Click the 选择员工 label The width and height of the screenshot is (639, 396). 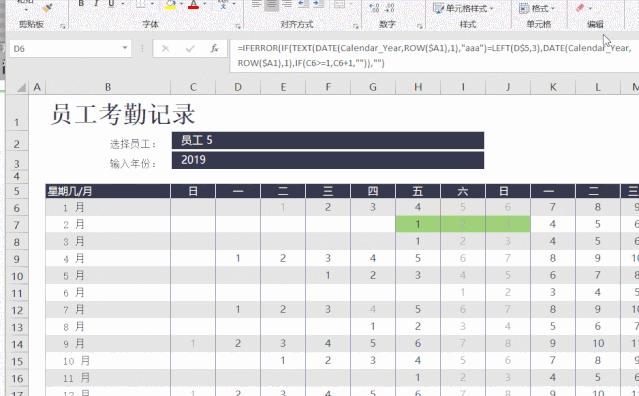click(133, 144)
